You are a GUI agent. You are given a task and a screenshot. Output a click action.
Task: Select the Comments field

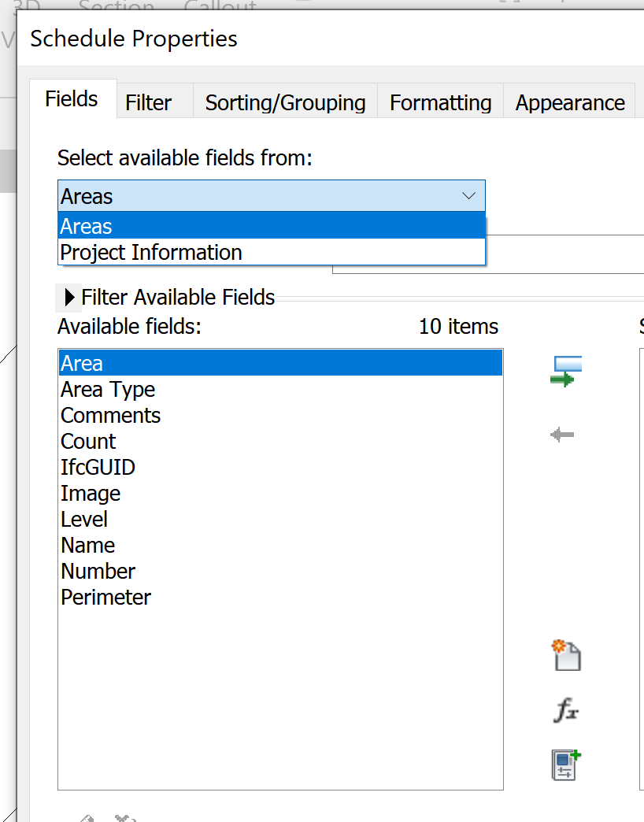pyautogui.click(x=110, y=415)
